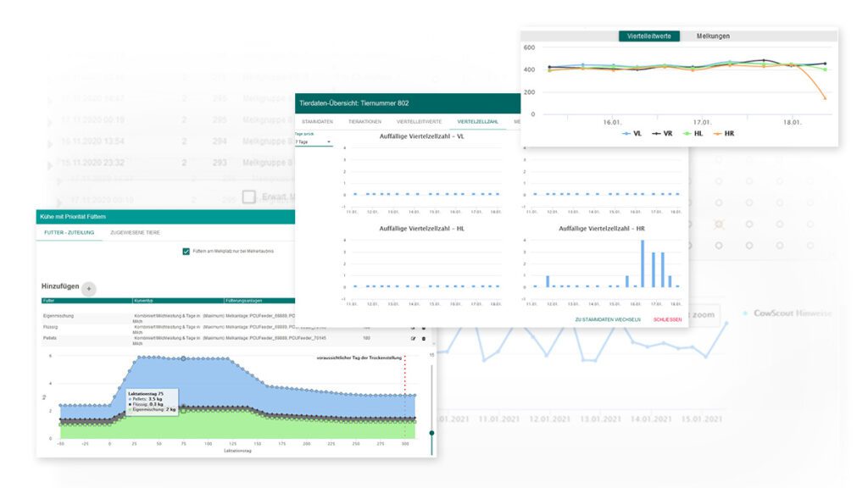Image resolution: width=868 pixels, height=488 pixels.
Task: Click the plus icon next to Hinzufügen
Action: pos(88,288)
